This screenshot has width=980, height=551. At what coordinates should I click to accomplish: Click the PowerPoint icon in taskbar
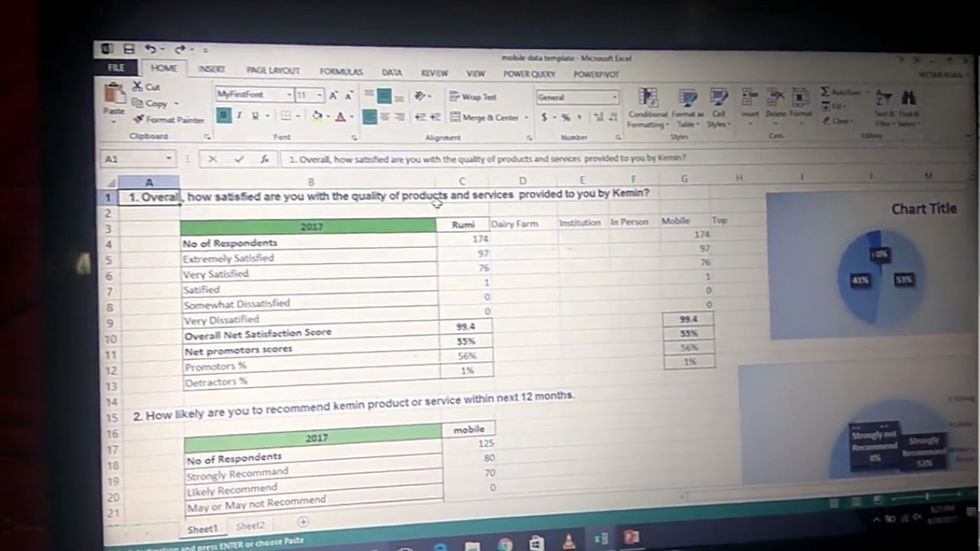point(632,538)
